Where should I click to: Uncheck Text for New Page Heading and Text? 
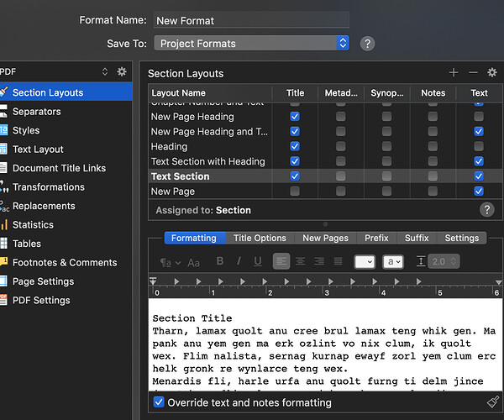(x=479, y=131)
